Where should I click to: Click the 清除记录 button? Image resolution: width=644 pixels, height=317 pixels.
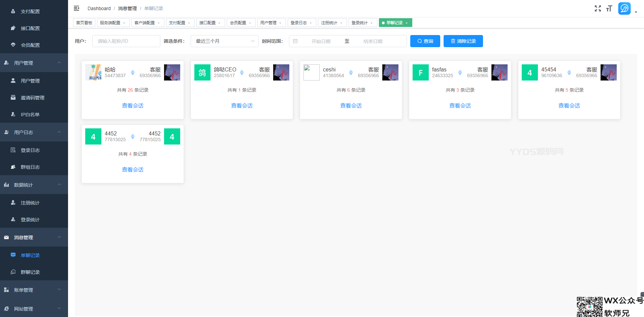463,41
